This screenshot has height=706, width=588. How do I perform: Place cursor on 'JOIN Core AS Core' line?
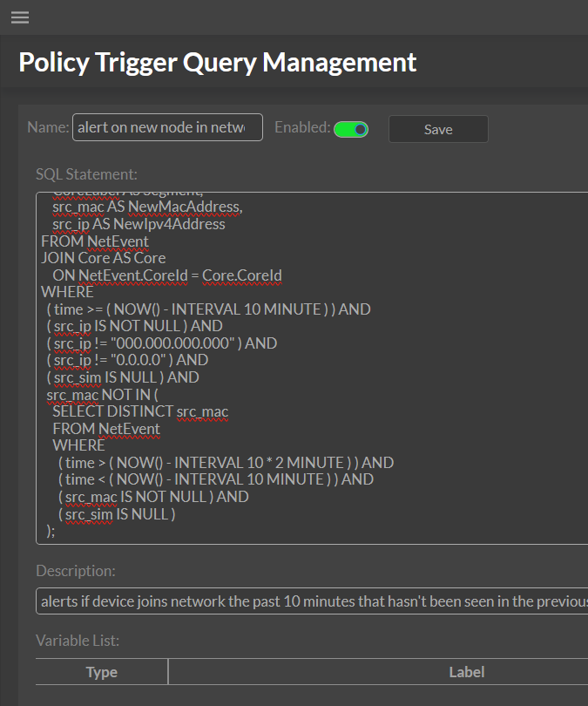[103, 258]
